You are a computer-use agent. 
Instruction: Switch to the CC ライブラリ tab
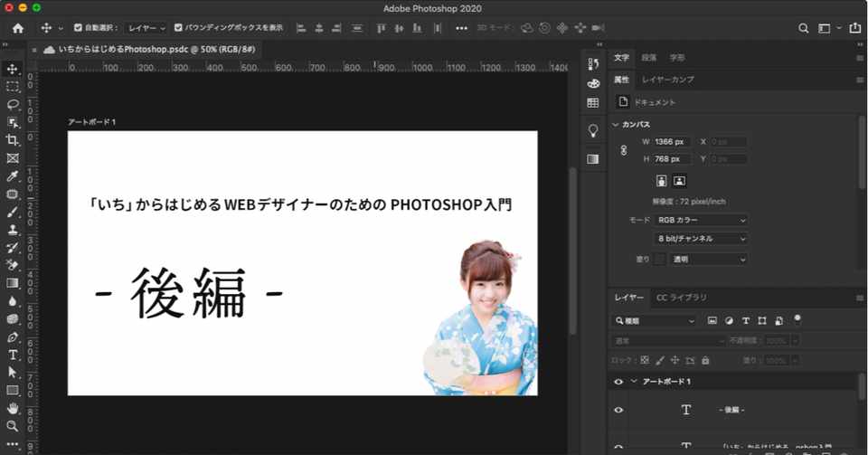click(x=682, y=298)
